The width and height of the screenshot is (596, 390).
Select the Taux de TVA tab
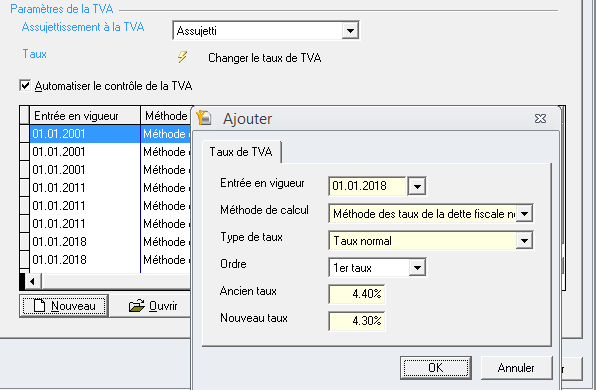point(241,152)
